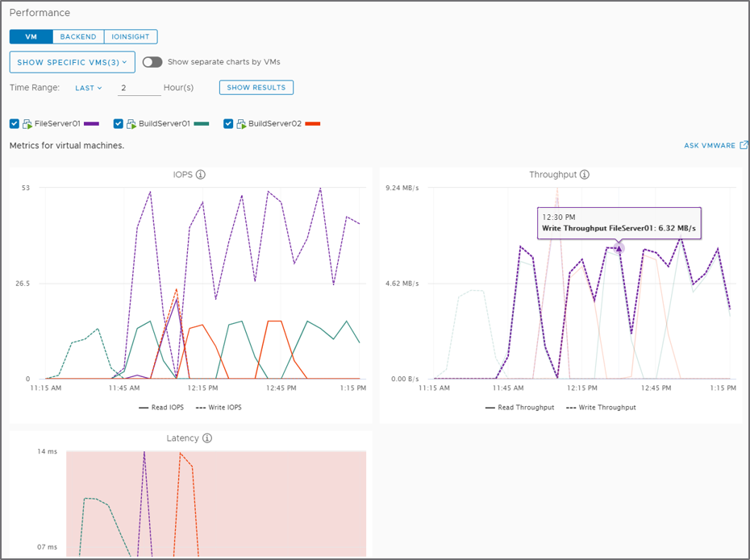Enable Show separate charts by VMs toggle

click(x=152, y=62)
